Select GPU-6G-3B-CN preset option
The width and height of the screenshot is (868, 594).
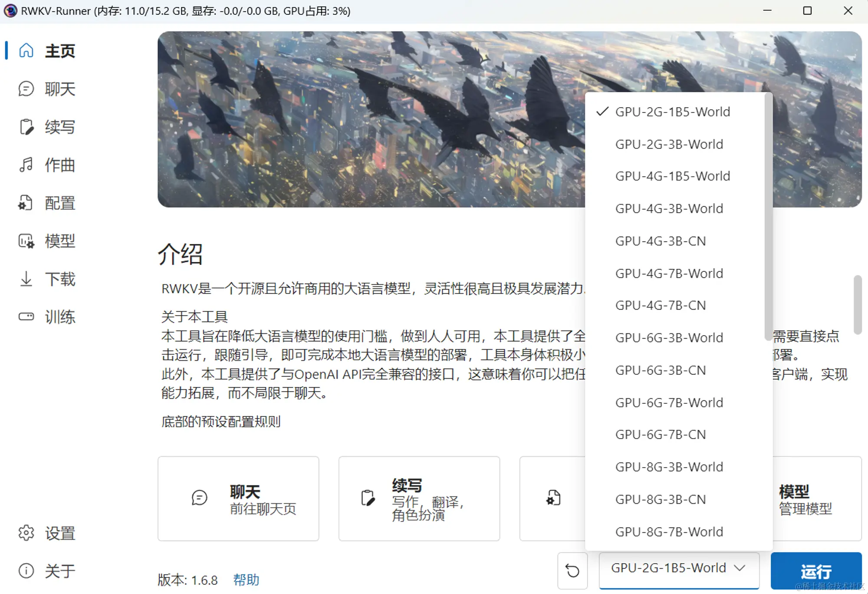point(660,370)
